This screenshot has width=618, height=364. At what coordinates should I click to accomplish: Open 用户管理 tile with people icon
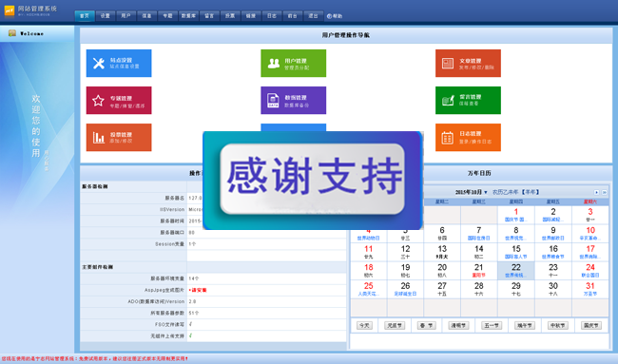[293, 63]
